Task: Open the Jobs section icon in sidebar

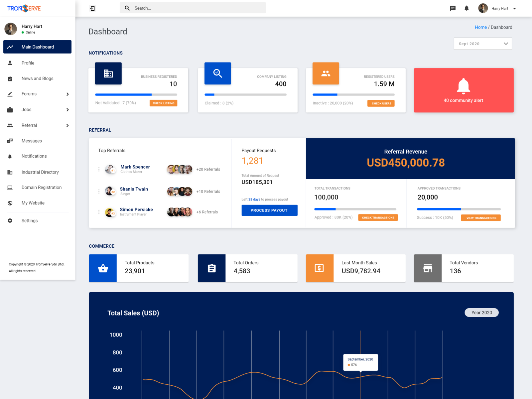Action: pyautogui.click(x=10, y=109)
